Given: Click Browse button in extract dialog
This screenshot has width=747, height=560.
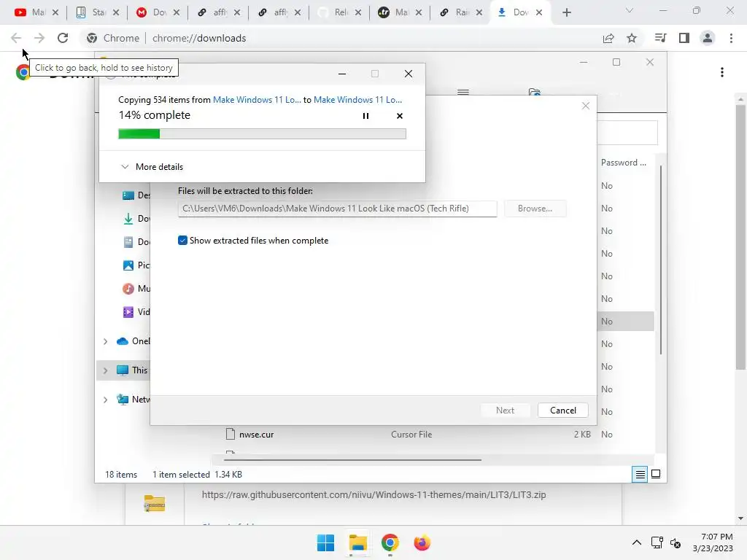Looking at the screenshot, I should 535,209.
